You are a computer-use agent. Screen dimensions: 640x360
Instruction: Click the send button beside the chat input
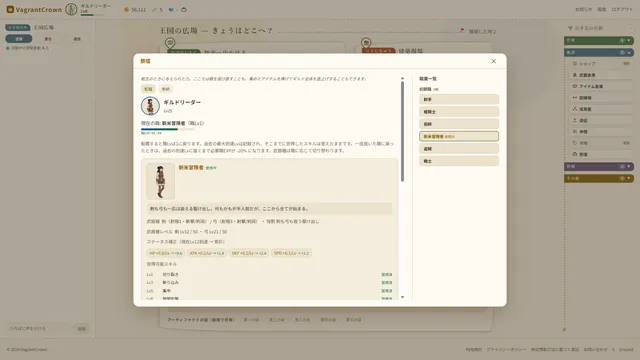pos(82,329)
